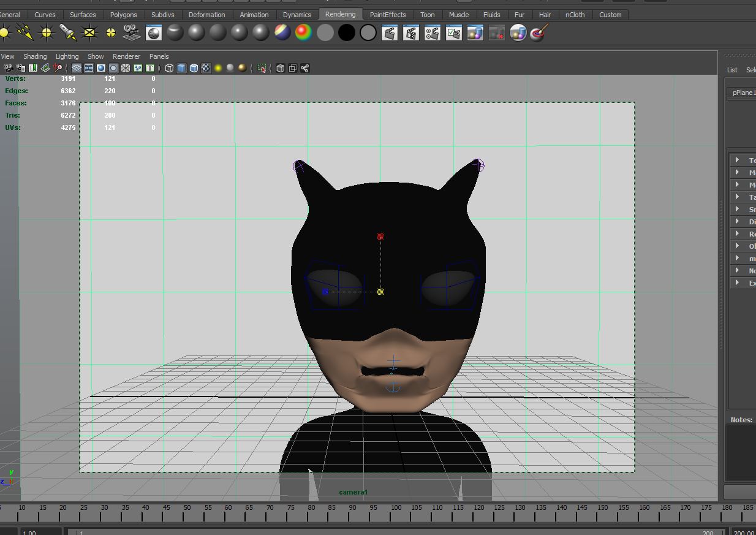The image size is (756, 535).
Task: Toggle the field chart overlay
Action: coord(126,68)
